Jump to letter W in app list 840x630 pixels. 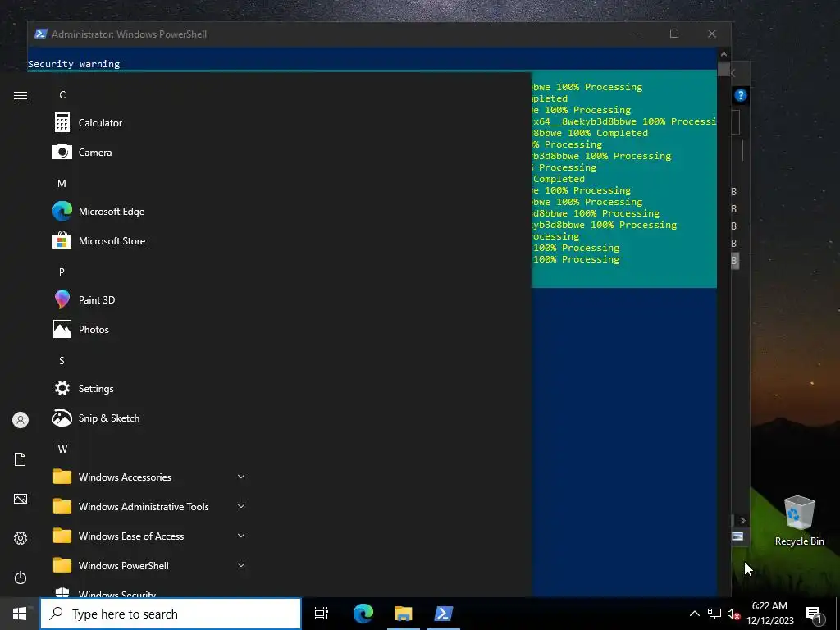click(62, 449)
